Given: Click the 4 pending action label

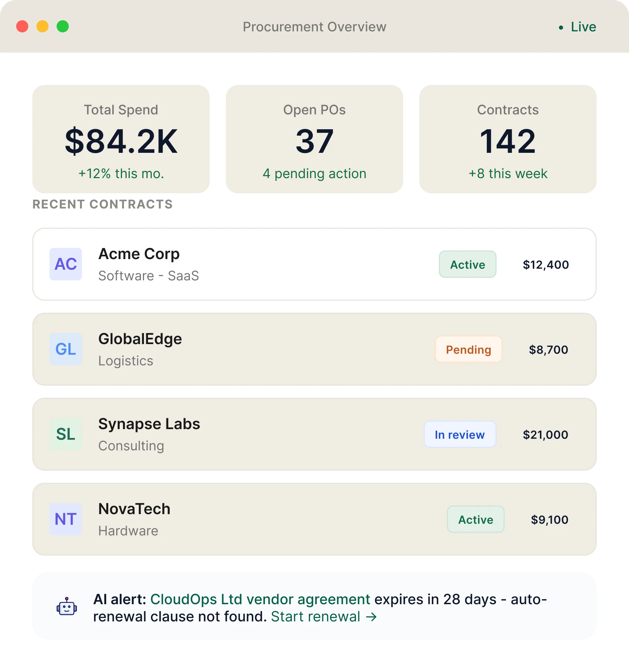Looking at the screenshot, I should (x=314, y=173).
